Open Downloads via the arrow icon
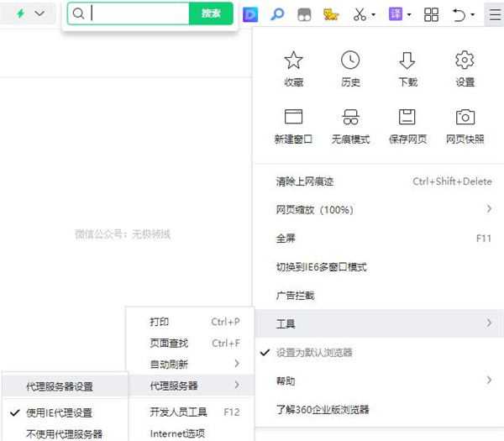 407,60
